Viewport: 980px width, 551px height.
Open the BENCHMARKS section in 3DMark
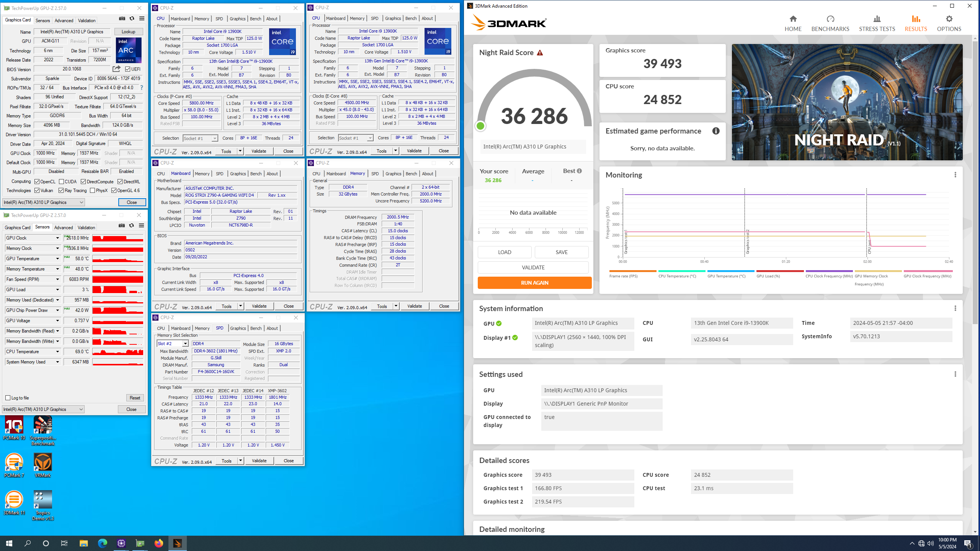coord(830,23)
